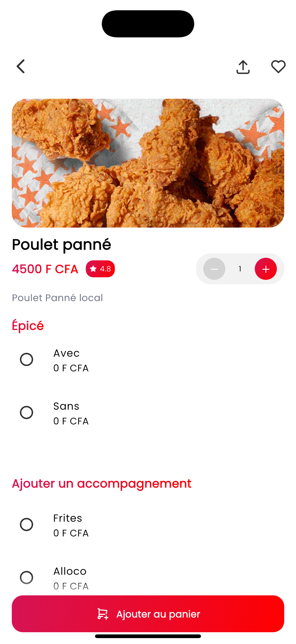296x644 pixels.
Task: Add Poulet panné to favorites with heart
Action: (x=278, y=67)
